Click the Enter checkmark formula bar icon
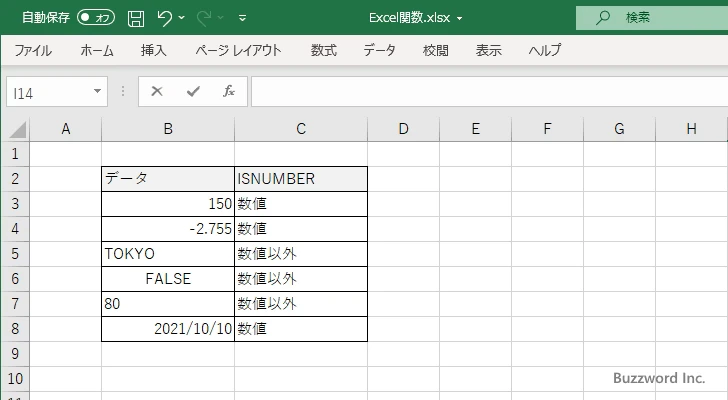 point(193,91)
